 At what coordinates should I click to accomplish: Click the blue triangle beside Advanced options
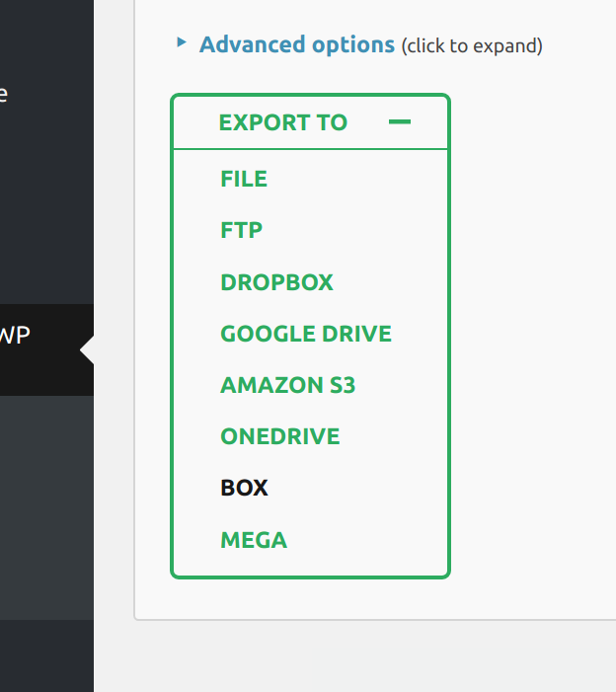tap(181, 42)
